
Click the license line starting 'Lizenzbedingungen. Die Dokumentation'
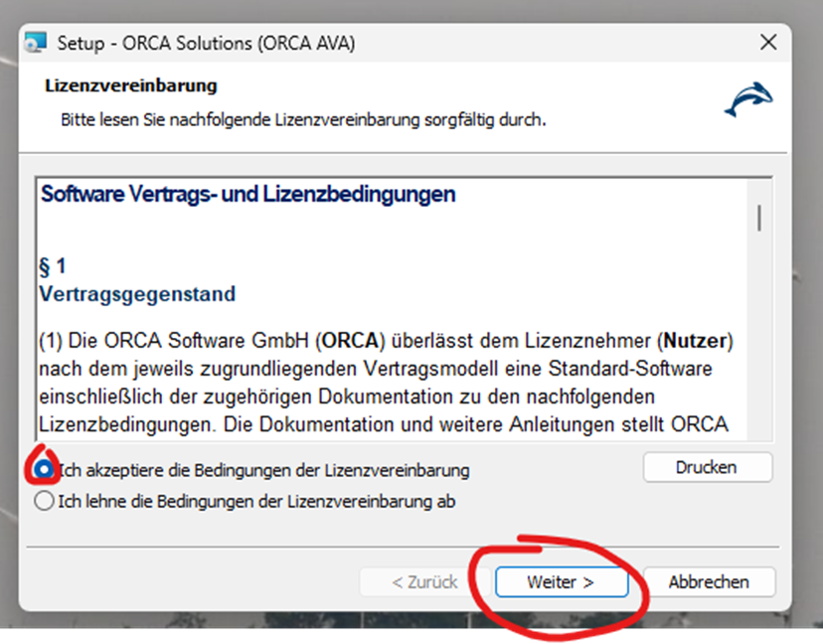pyautogui.click(x=383, y=424)
